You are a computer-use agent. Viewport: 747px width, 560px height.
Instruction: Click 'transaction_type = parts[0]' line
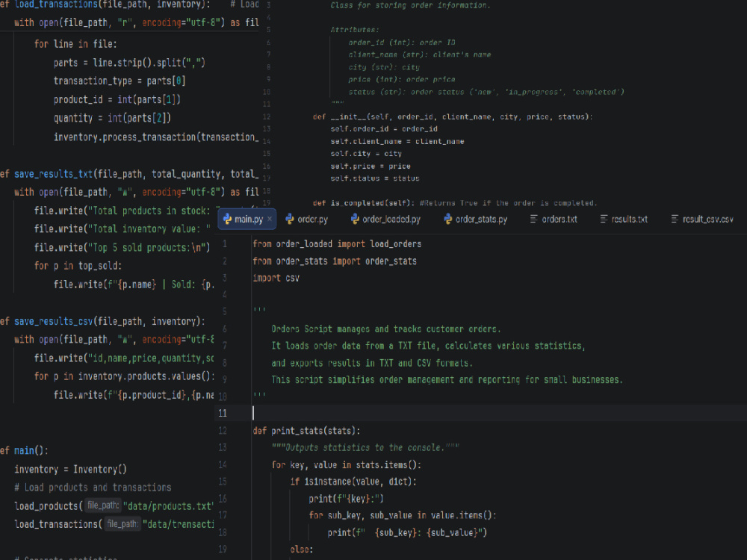click(x=119, y=81)
